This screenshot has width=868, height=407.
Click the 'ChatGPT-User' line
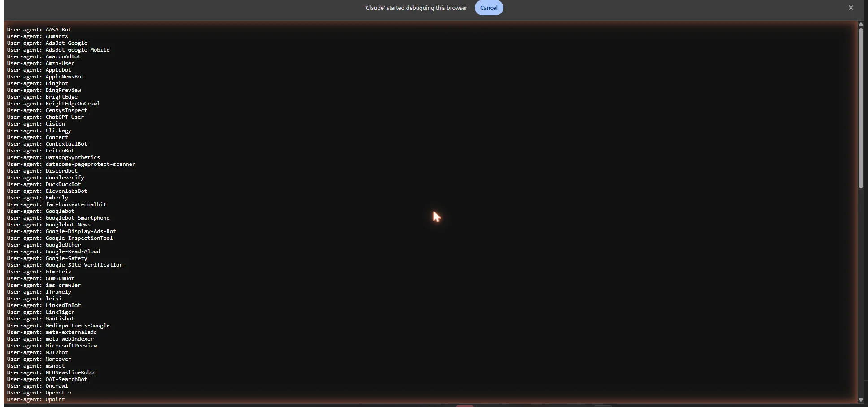tap(45, 117)
